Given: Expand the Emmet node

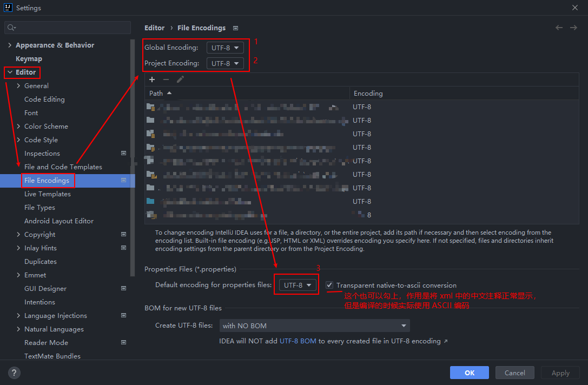Looking at the screenshot, I should 18,275.
